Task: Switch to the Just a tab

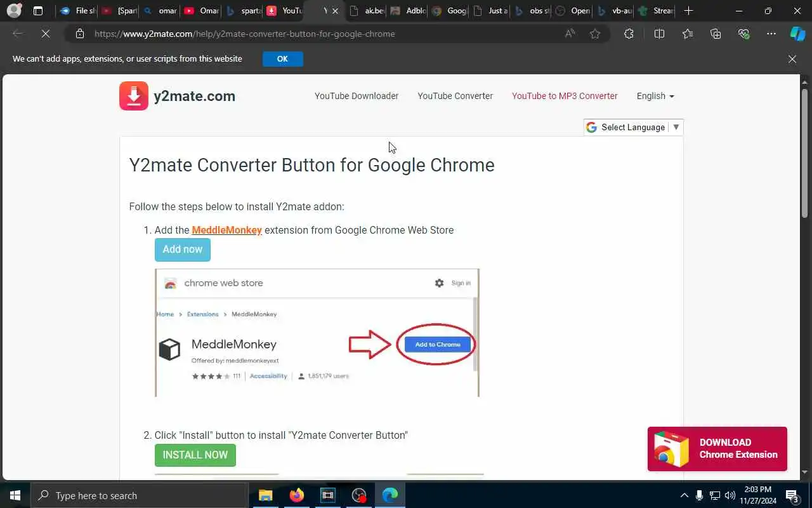Action: pyautogui.click(x=491, y=11)
